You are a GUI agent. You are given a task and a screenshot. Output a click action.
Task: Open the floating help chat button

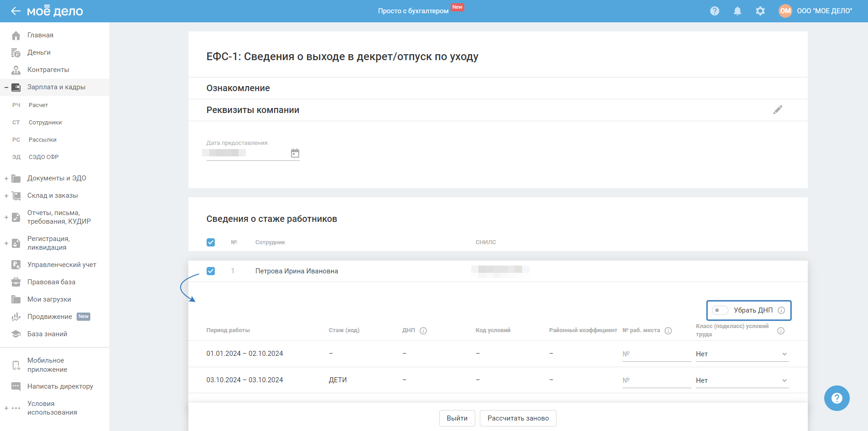pos(837,398)
